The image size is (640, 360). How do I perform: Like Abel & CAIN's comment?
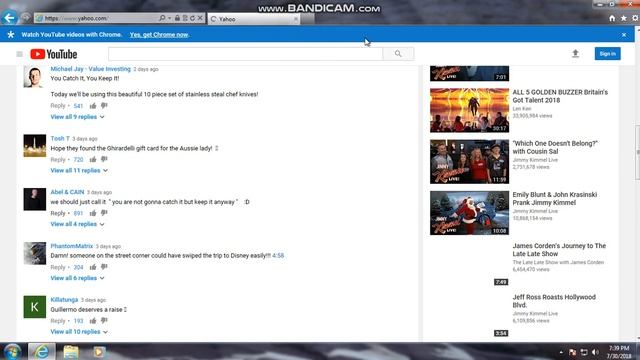click(x=93, y=213)
